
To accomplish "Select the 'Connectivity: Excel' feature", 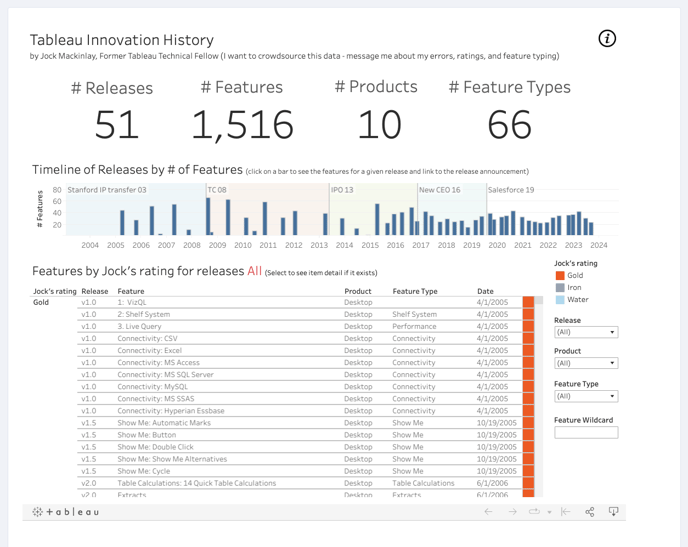I will [x=149, y=350].
